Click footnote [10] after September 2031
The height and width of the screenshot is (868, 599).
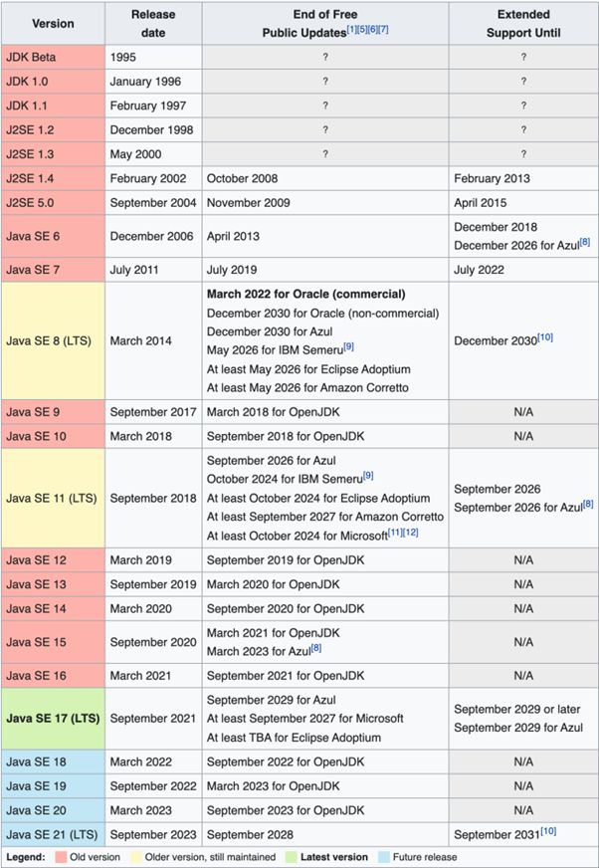click(x=545, y=831)
